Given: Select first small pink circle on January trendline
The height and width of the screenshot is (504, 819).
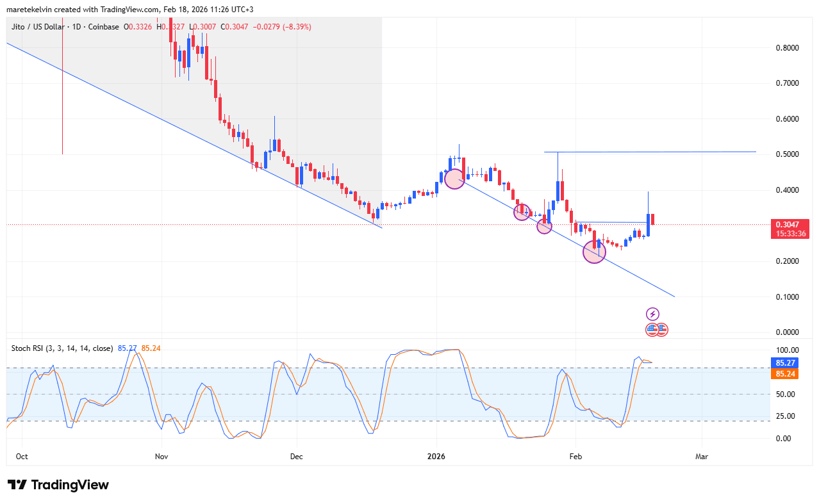Looking at the screenshot, I should (522, 213).
